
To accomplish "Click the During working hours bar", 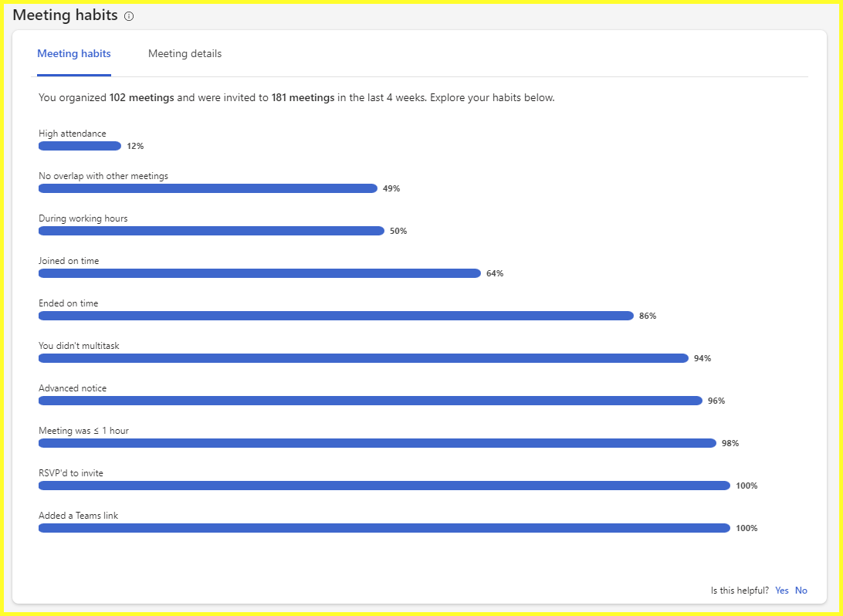I will coord(211,231).
